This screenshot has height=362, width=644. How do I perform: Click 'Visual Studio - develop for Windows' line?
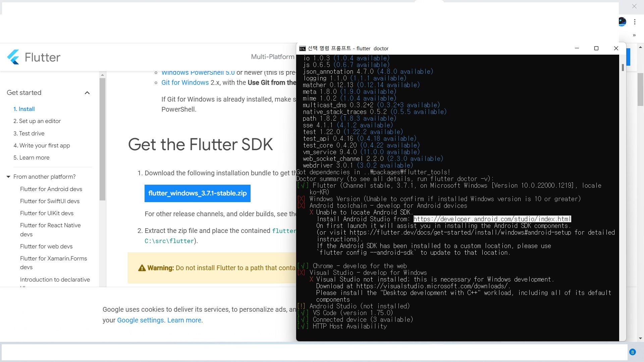362,273
